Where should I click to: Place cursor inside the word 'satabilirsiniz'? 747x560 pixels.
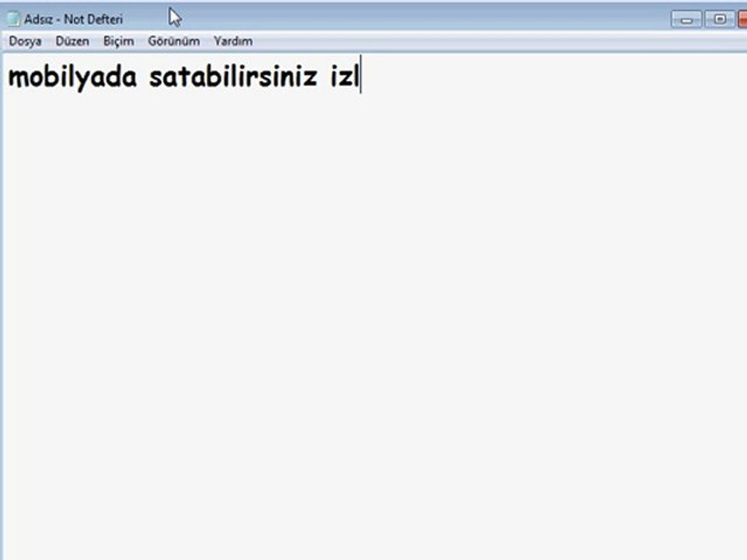point(233,77)
